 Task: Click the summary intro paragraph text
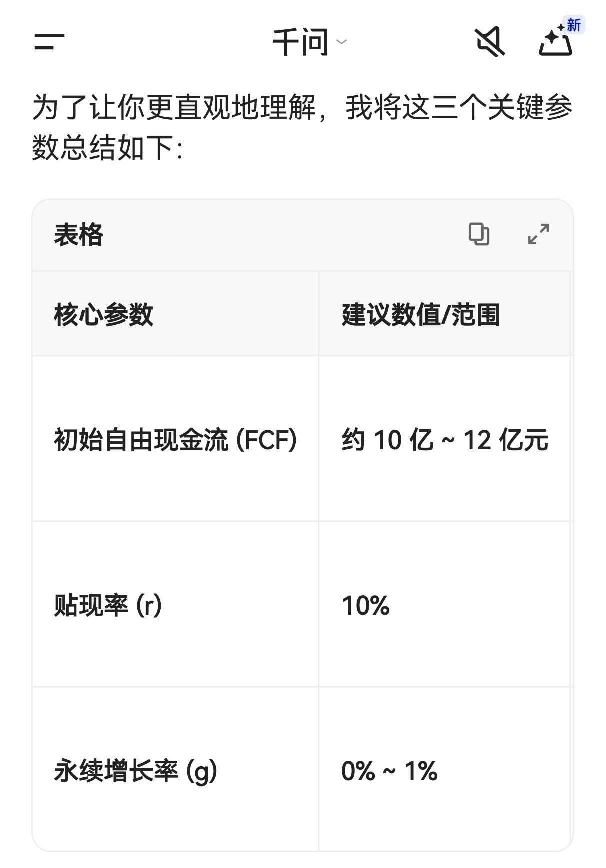click(302, 128)
